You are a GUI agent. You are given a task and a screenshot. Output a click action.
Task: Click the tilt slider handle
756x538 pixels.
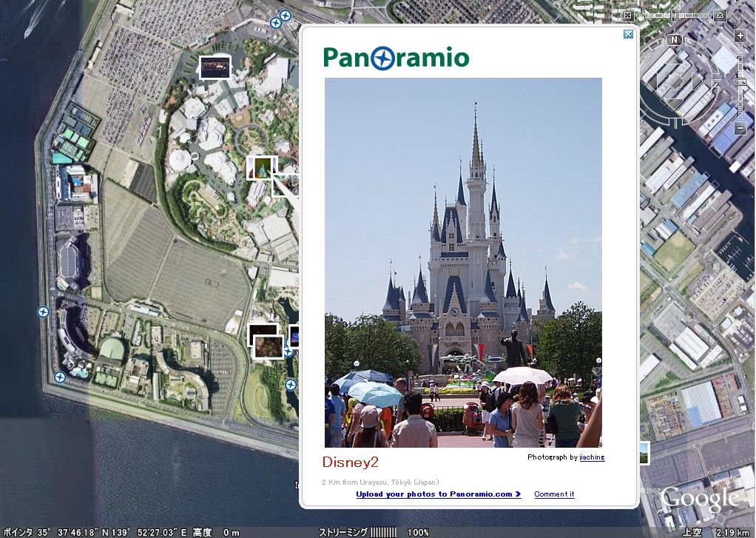(x=674, y=16)
